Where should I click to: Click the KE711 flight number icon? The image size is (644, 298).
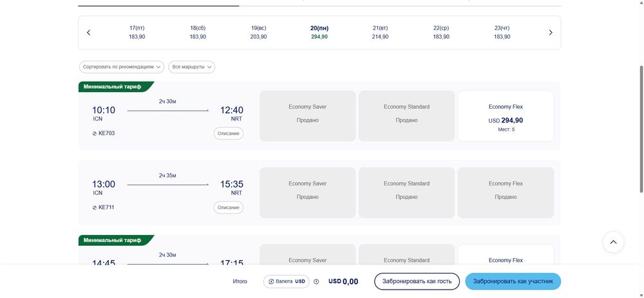coord(95,208)
